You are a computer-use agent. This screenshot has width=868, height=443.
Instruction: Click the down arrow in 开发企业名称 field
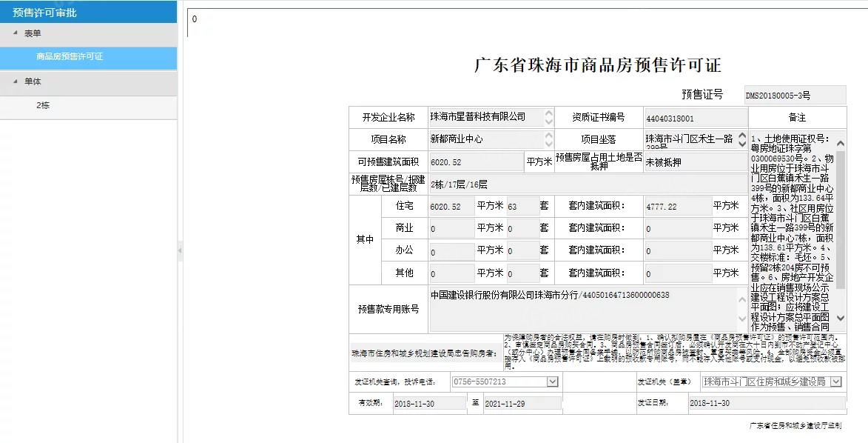(548, 121)
